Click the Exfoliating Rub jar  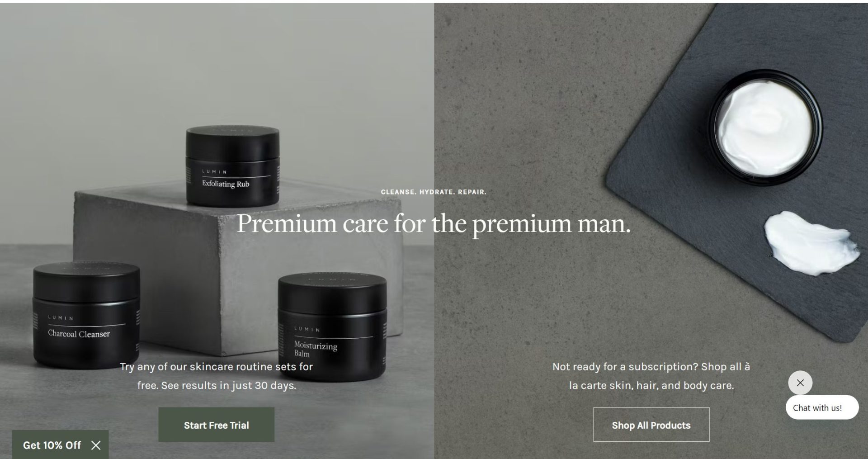point(233,166)
